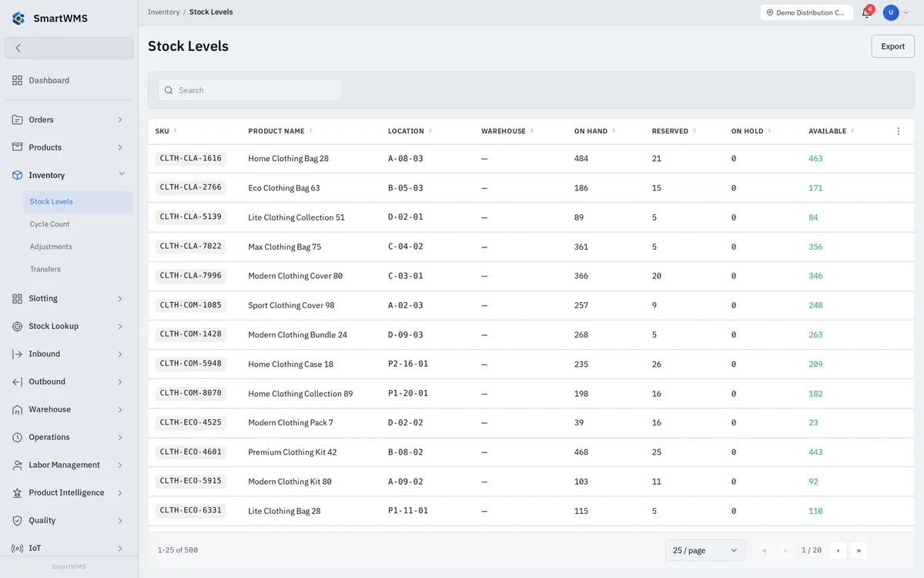Open Cycle Count submenu item
924x578 pixels.
point(78,224)
